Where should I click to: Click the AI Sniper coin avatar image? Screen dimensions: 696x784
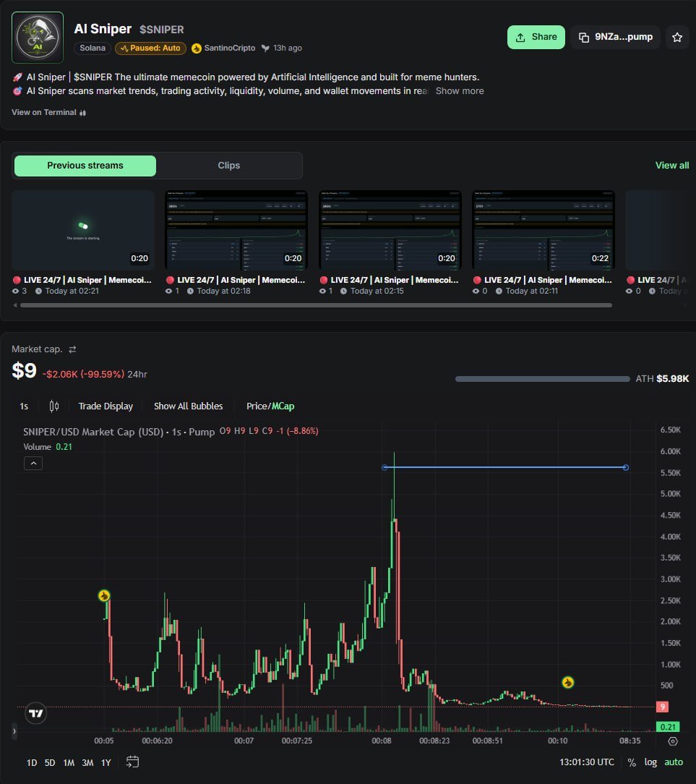(x=38, y=38)
